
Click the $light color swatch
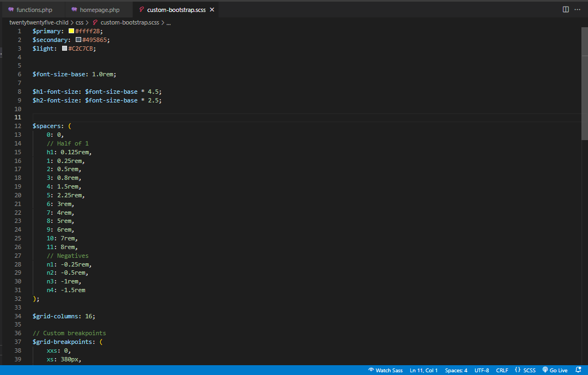coord(64,48)
